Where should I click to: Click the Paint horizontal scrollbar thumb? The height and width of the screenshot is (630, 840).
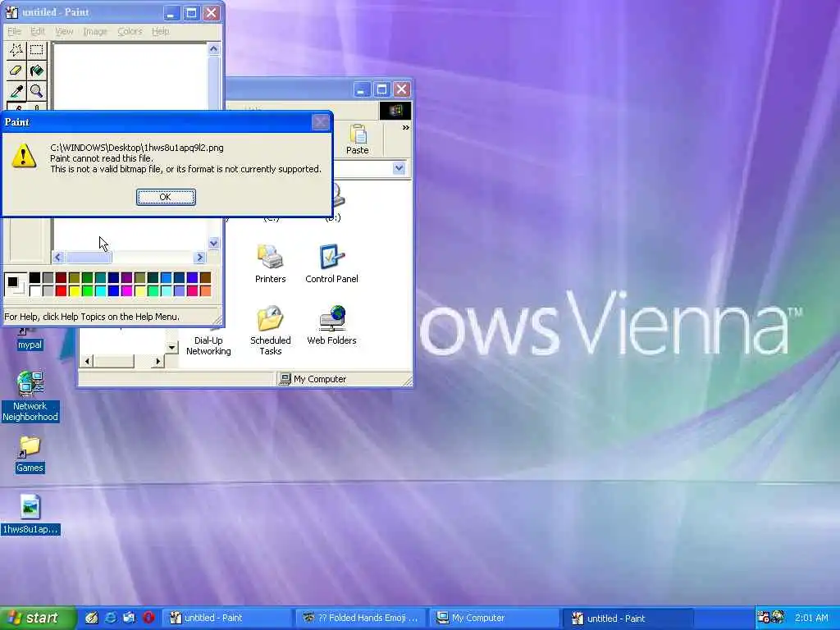(88, 257)
